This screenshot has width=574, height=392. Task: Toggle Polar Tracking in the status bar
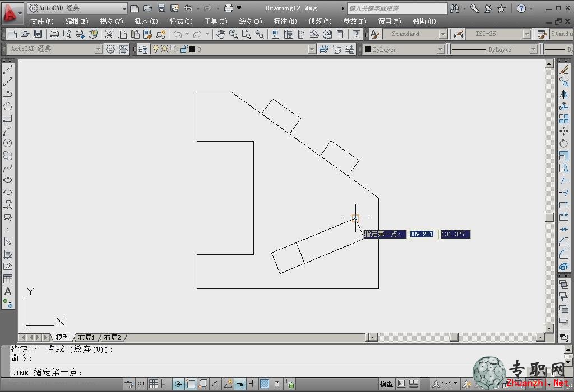[178, 384]
